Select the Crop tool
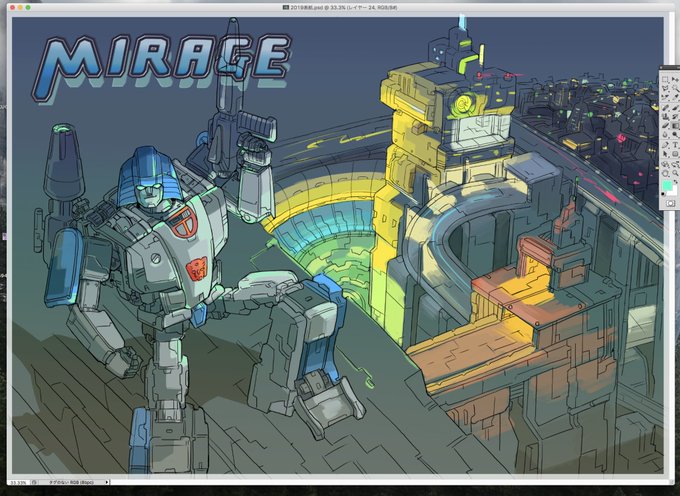 (x=665, y=96)
